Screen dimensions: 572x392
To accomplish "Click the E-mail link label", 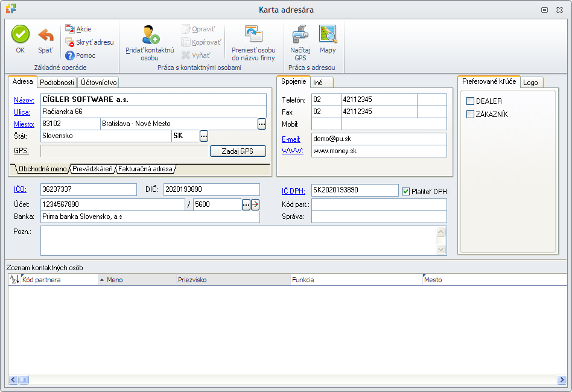I will pos(291,139).
